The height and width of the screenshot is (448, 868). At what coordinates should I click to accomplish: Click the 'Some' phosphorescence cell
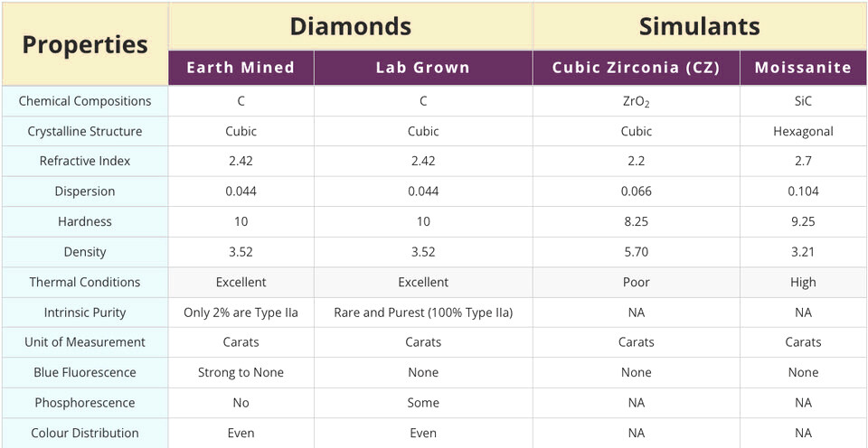pos(423,403)
